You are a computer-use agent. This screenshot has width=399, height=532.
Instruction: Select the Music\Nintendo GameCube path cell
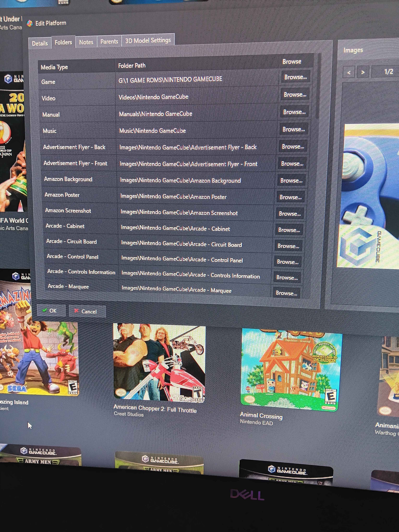197,131
